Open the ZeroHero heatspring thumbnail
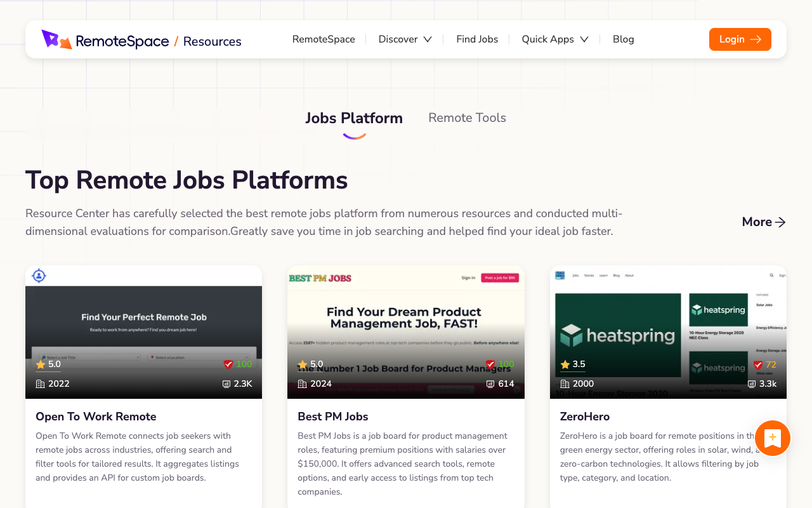This screenshot has height=508, width=812. (x=668, y=332)
